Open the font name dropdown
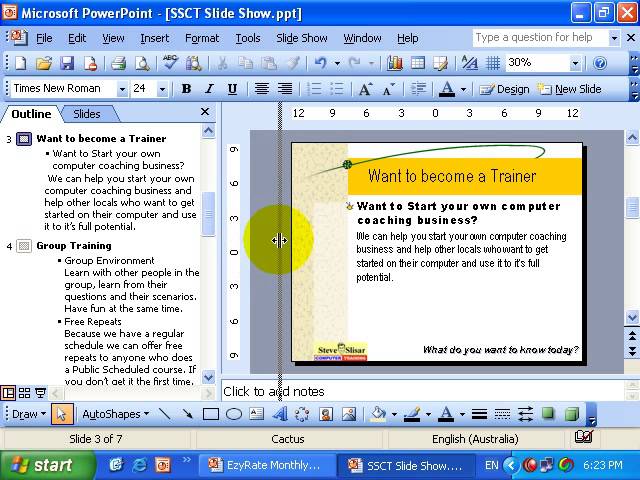The image size is (640, 480). point(122,89)
